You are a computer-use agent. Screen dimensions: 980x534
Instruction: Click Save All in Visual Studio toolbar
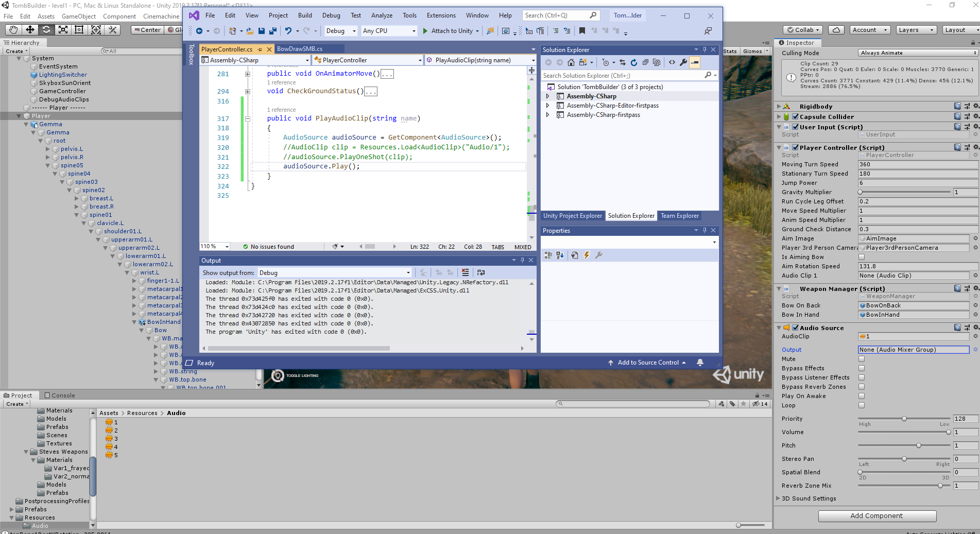(x=272, y=31)
